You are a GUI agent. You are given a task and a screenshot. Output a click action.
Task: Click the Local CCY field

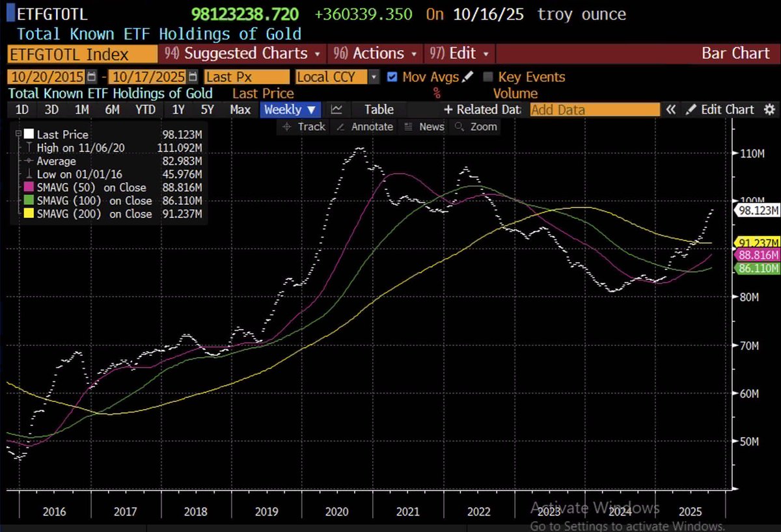point(332,77)
